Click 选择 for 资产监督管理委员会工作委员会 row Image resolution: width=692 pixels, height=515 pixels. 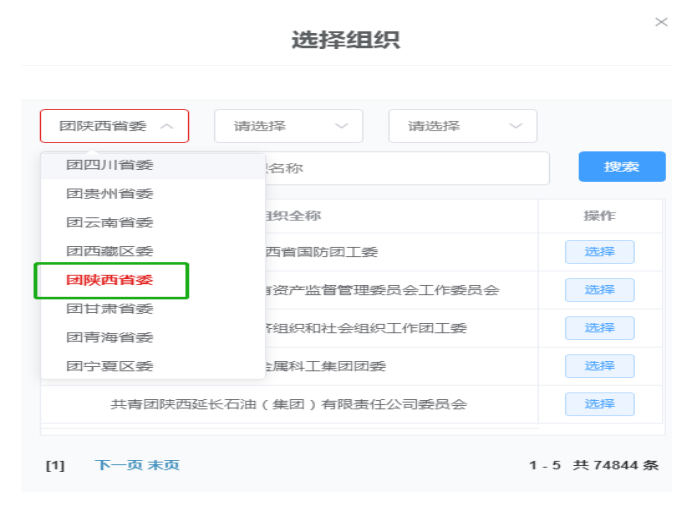tap(599, 290)
